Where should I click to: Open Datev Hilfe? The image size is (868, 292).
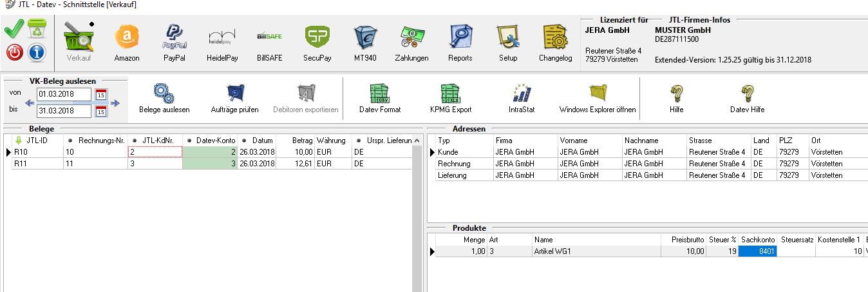[x=747, y=99]
